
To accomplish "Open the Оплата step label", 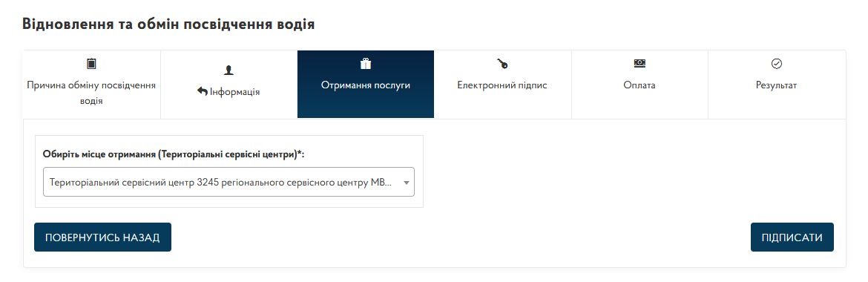I will coord(640,85).
